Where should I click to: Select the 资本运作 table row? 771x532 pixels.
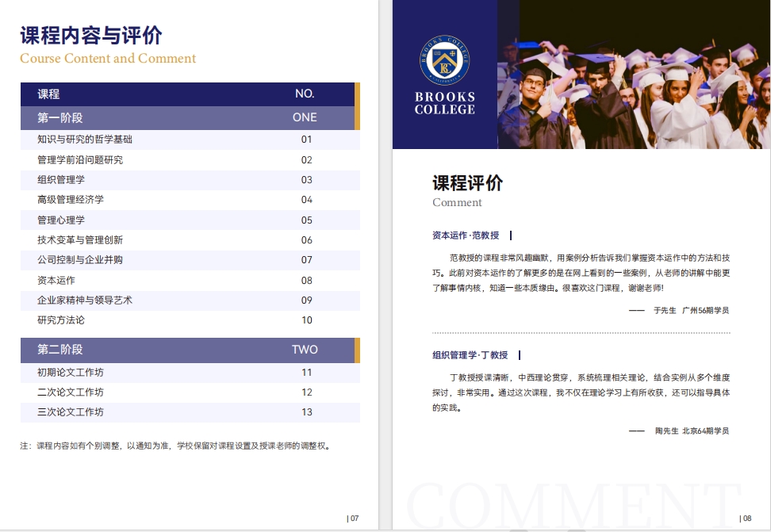point(190,280)
